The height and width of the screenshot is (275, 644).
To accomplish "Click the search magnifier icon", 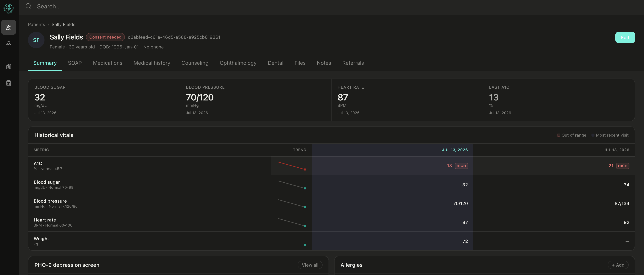I will tap(29, 6).
